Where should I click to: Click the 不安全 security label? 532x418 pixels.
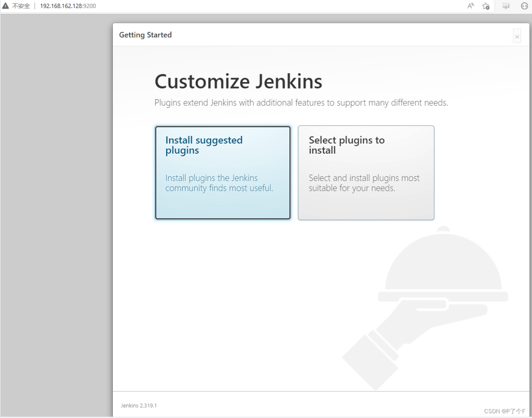click(x=21, y=6)
